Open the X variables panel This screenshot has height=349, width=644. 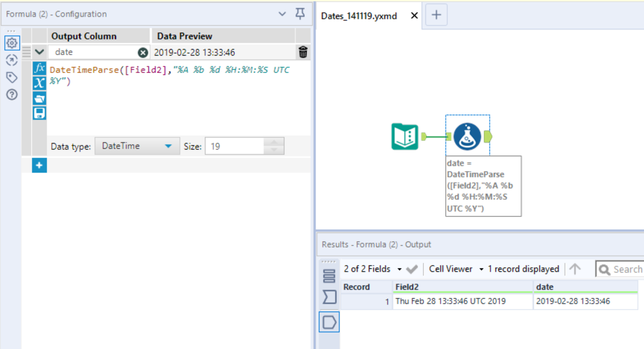40,83
